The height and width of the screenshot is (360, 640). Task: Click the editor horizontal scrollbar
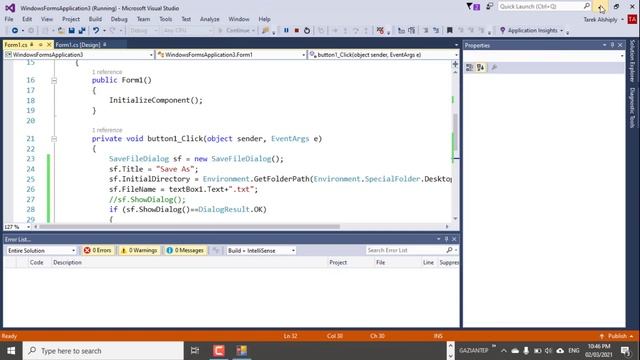[189, 227]
